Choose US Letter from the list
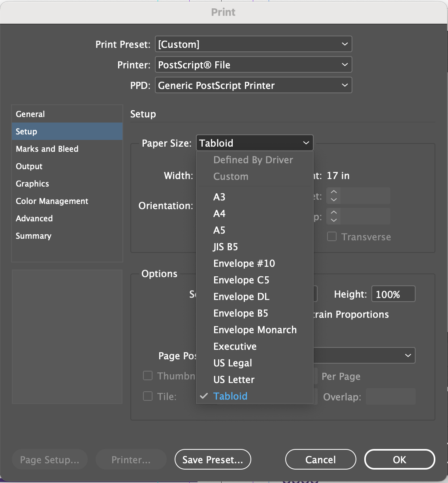 point(234,380)
